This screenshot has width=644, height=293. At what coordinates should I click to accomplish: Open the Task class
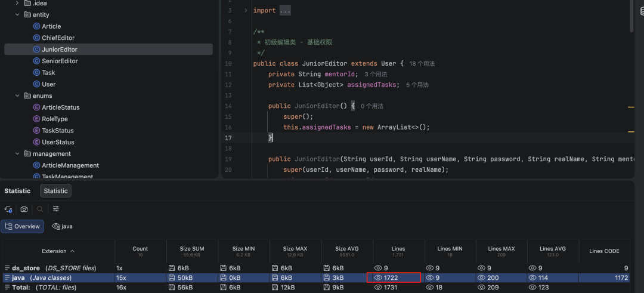pos(48,73)
